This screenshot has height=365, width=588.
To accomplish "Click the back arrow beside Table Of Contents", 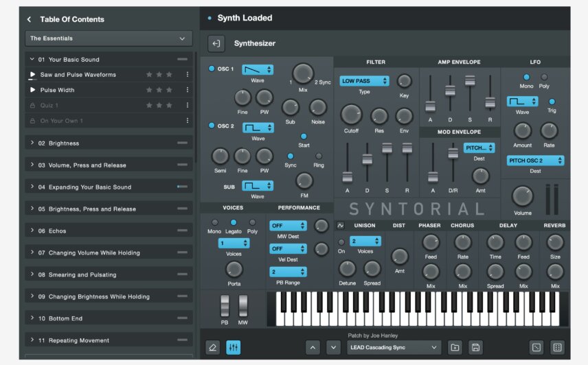I will (30, 19).
